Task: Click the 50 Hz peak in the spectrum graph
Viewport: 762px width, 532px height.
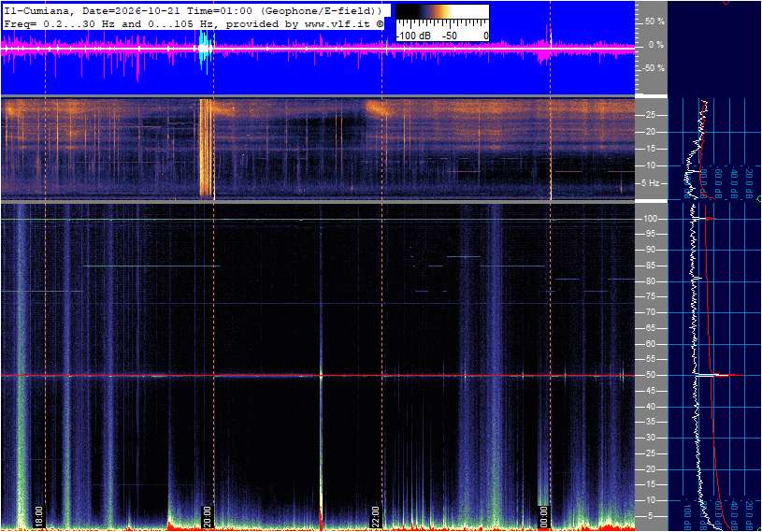Action: (719, 375)
